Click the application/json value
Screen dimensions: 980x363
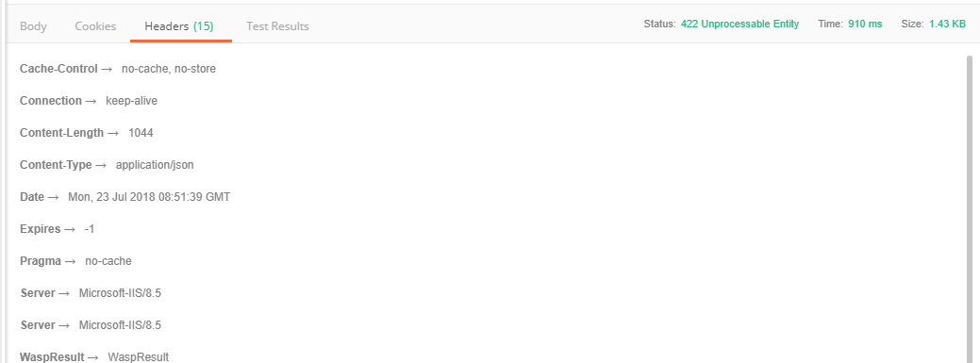[x=155, y=165]
